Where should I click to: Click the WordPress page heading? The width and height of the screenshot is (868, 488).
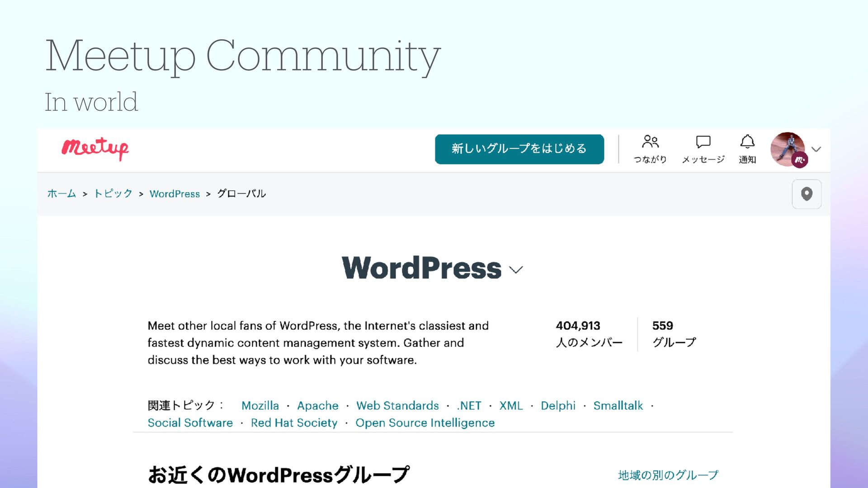pos(421,268)
